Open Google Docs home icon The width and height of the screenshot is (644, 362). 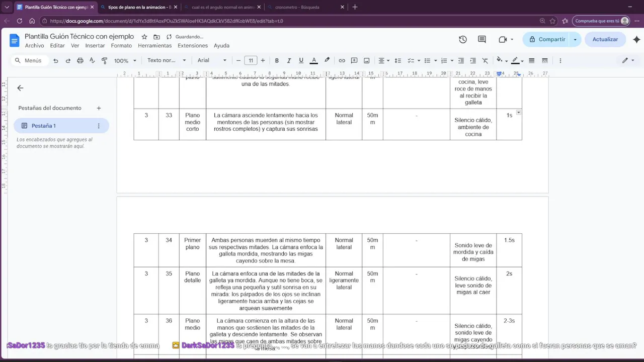tap(14, 40)
